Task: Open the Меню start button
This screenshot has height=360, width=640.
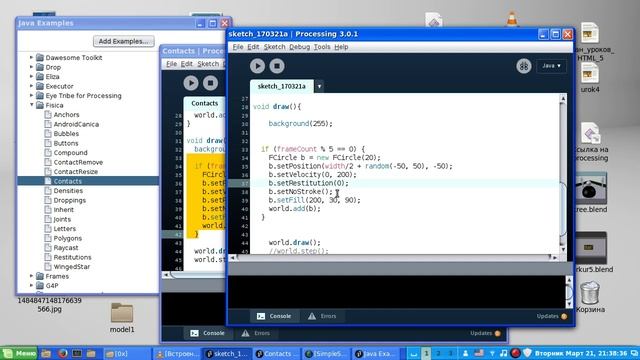Action: pyautogui.click(x=19, y=353)
